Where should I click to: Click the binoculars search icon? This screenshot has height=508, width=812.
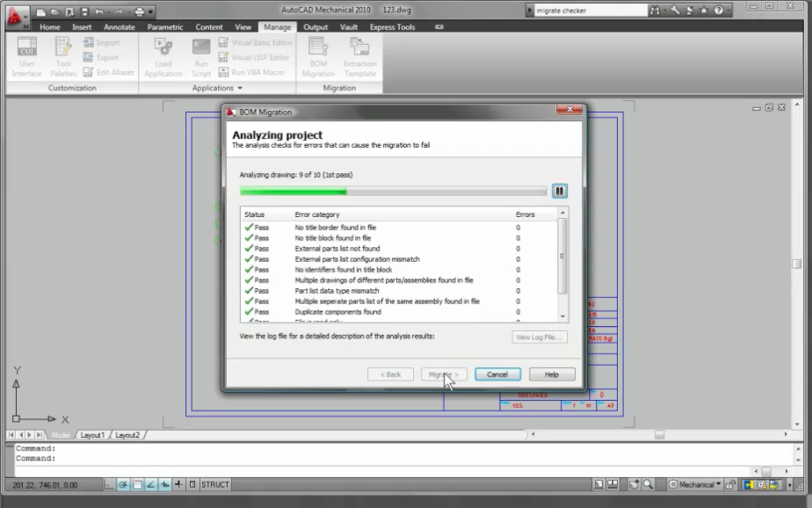tap(655, 11)
